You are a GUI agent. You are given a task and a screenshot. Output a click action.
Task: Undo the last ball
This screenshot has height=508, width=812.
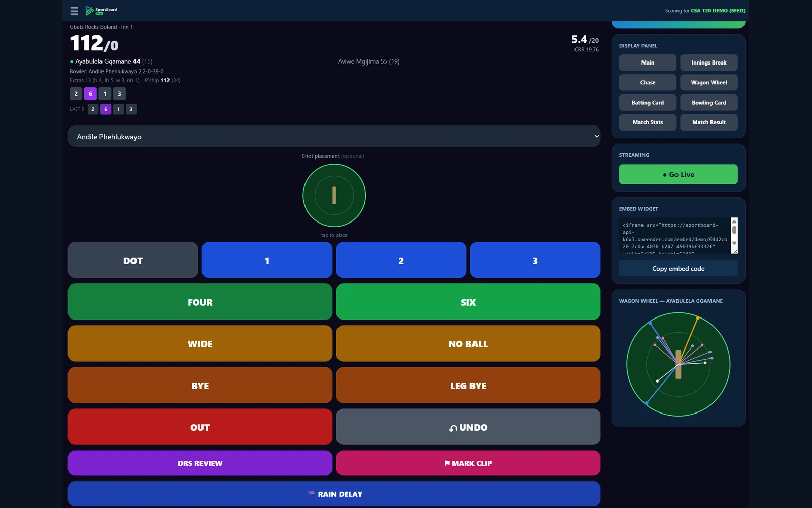(468, 427)
